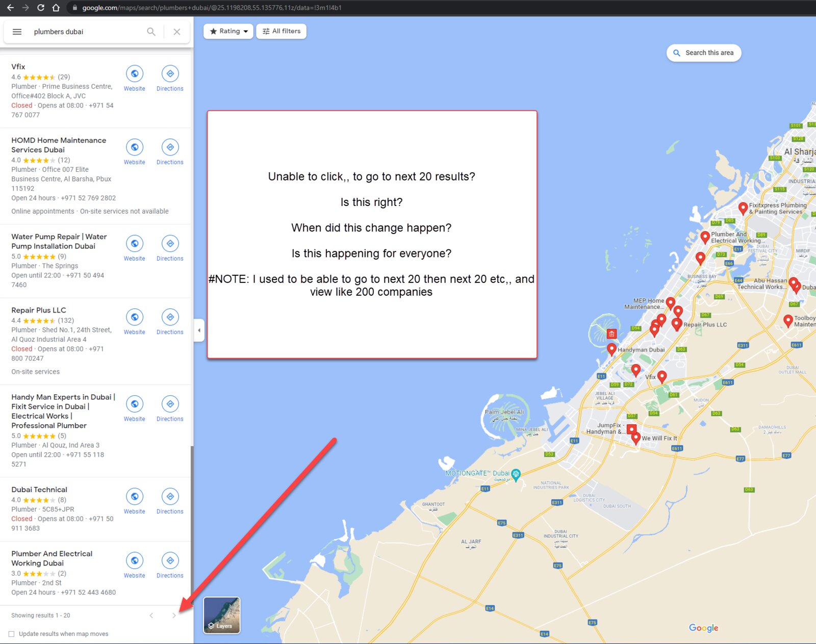Viewport: 816px width, 644px height.
Task: Click browser forward arrow
Action: (x=25, y=8)
